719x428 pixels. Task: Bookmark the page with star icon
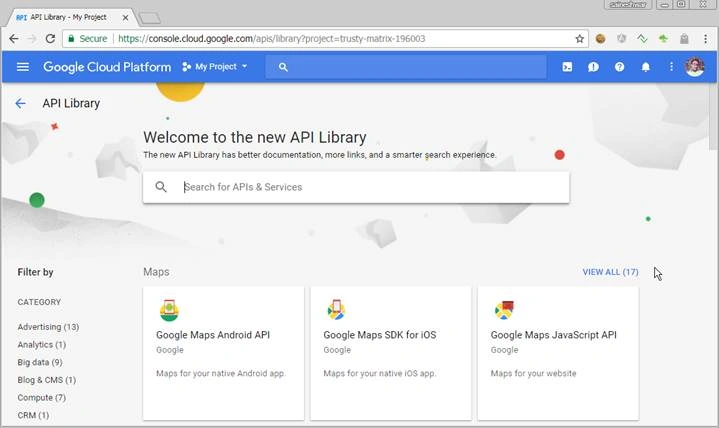point(579,39)
